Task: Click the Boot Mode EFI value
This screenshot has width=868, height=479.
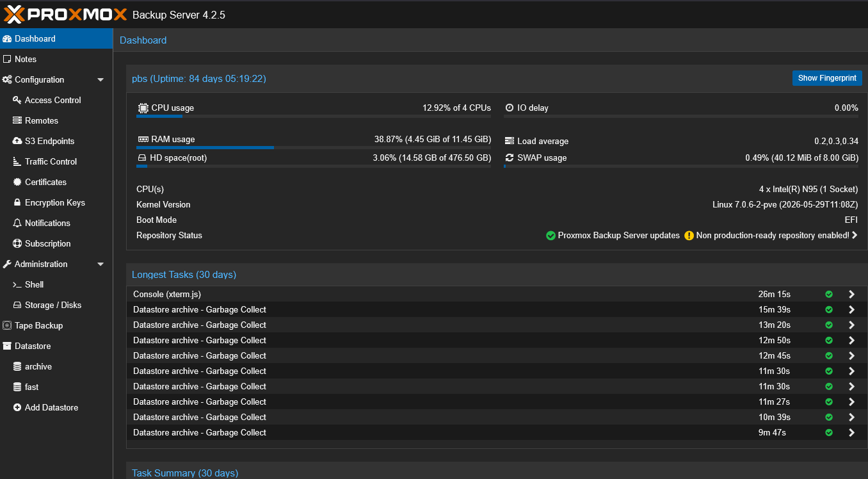Action: pos(851,220)
